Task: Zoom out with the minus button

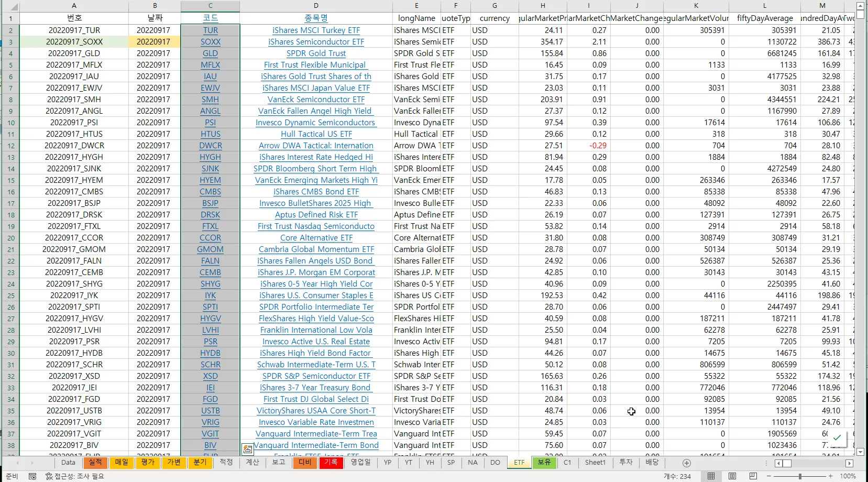Action: (769, 476)
